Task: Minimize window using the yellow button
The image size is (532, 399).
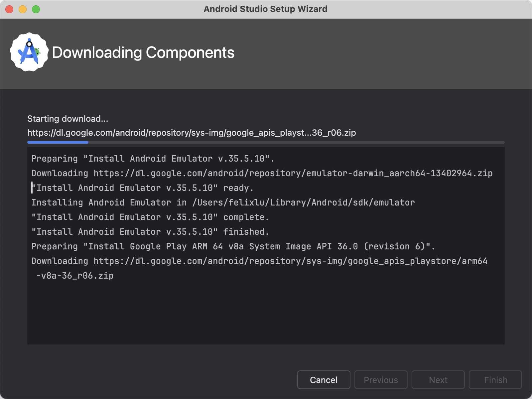Action: (x=23, y=9)
